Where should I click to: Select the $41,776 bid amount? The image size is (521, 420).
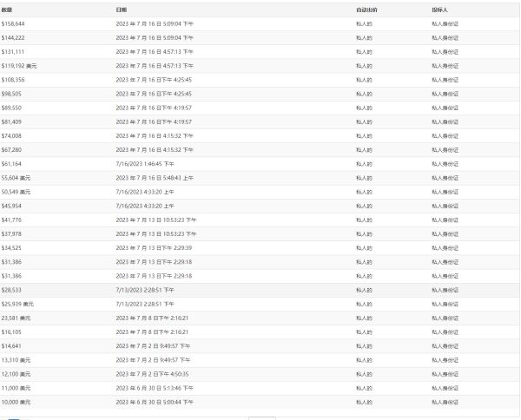[x=13, y=220]
